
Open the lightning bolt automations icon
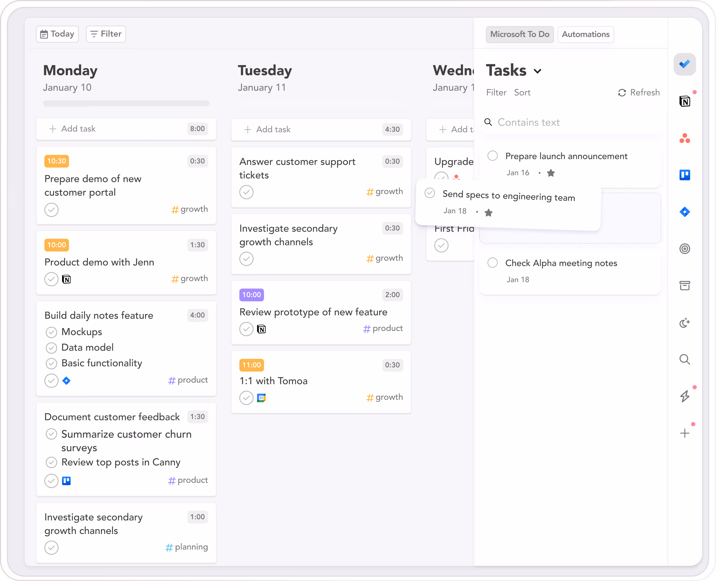click(x=684, y=396)
